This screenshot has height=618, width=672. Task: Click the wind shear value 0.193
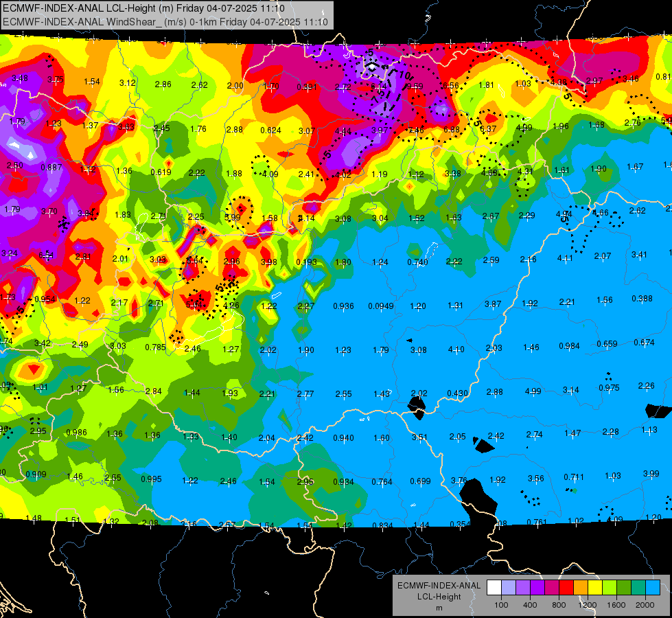(x=306, y=262)
